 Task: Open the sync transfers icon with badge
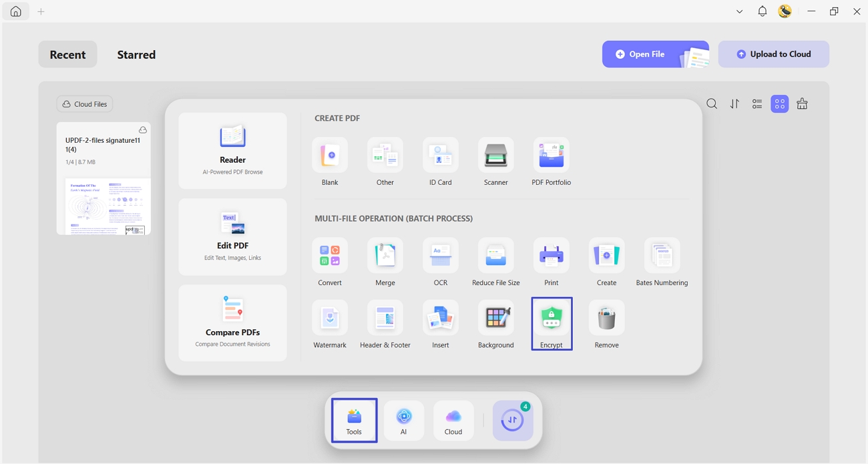pos(513,421)
